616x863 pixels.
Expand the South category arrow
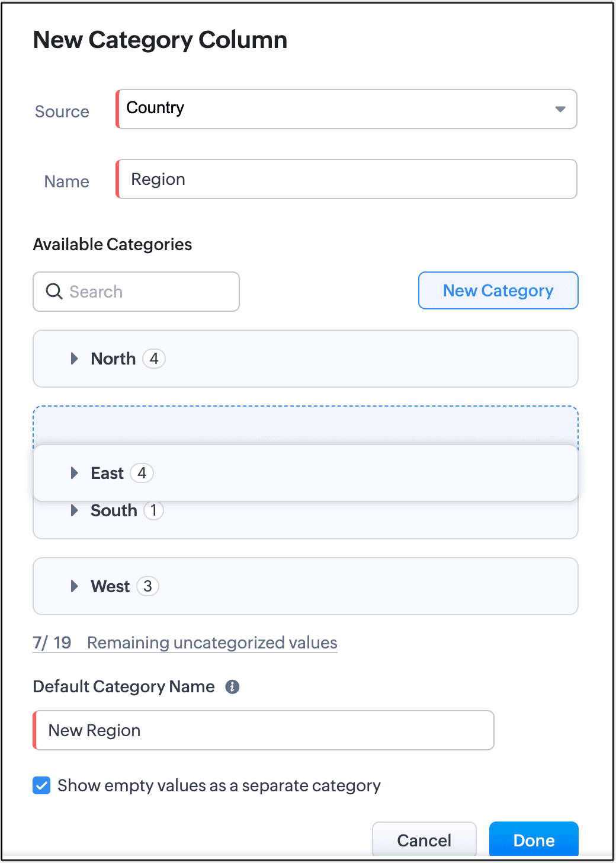[75, 510]
